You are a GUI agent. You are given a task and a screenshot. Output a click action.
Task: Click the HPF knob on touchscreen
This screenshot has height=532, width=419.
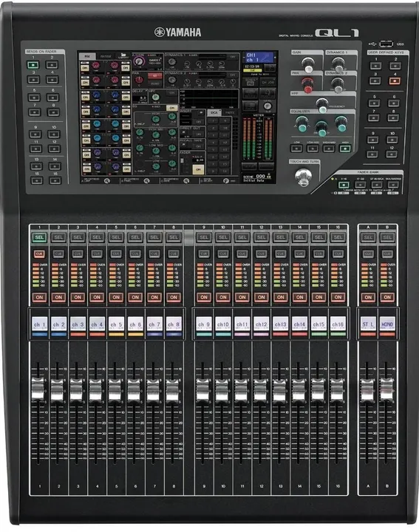point(156,98)
